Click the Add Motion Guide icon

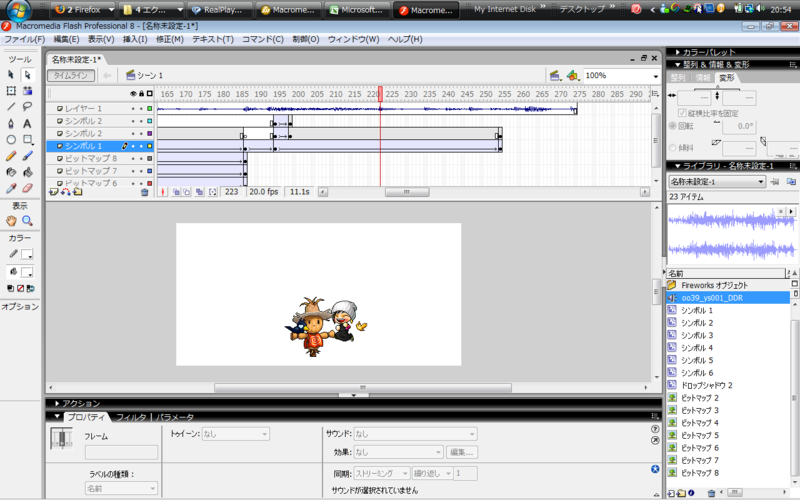click(x=66, y=192)
